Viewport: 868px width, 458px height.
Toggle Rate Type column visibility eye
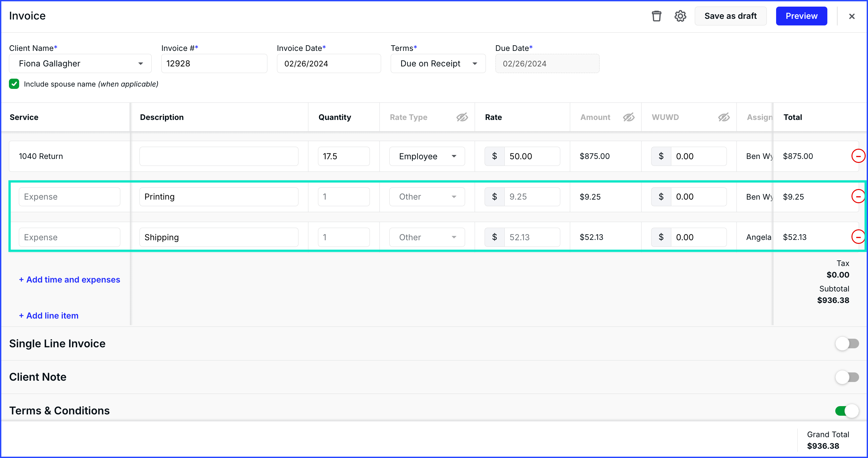point(462,117)
